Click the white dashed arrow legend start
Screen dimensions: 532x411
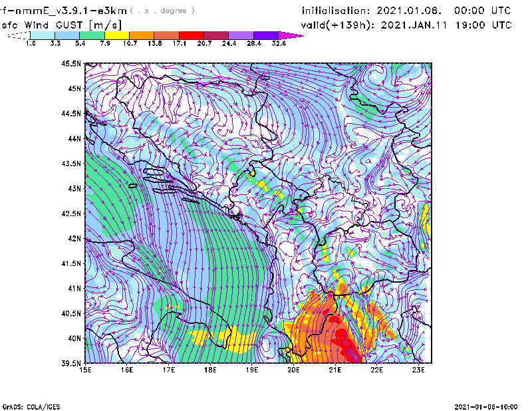pyautogui.click(x=19, y=35)
